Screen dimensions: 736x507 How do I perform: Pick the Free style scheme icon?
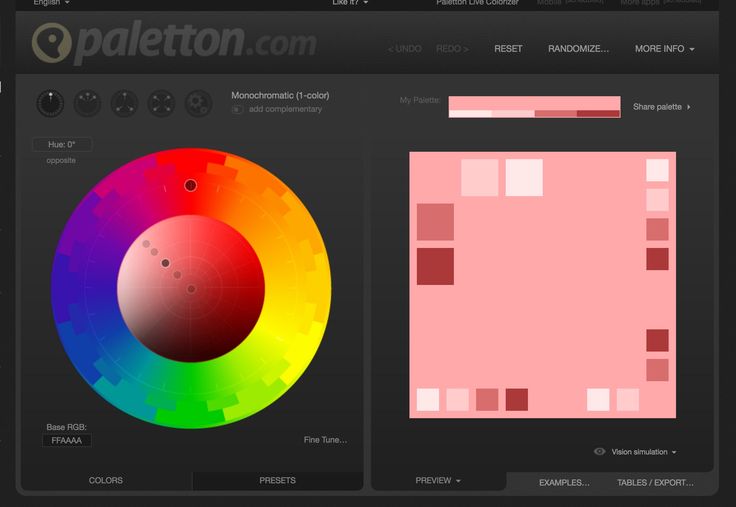tap(199, 103)
